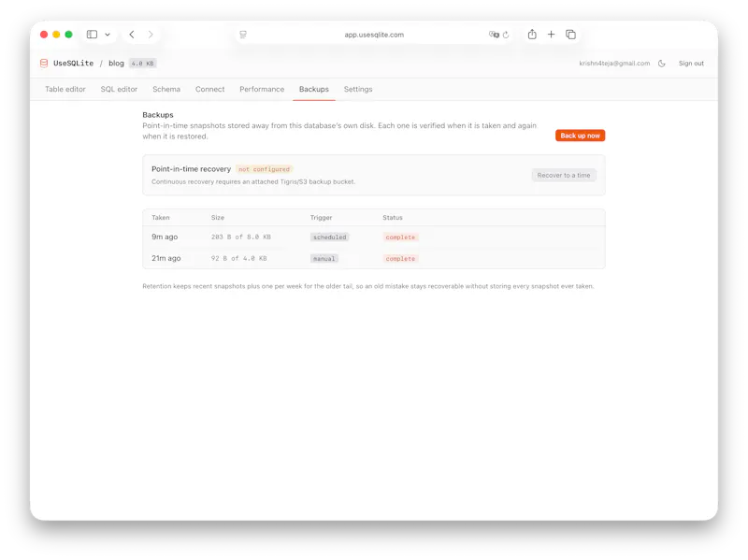
Task: Click the manual trigger badge
Action: 324,259
